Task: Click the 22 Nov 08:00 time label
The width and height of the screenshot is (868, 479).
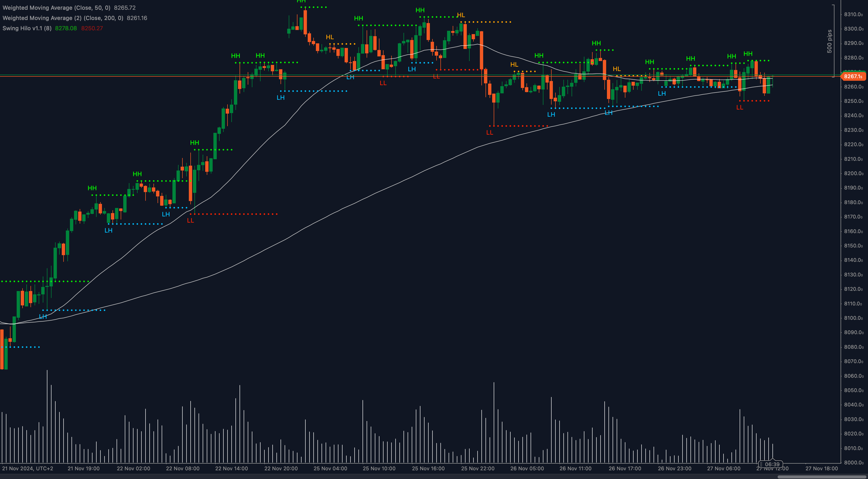Action: [183, 468]
